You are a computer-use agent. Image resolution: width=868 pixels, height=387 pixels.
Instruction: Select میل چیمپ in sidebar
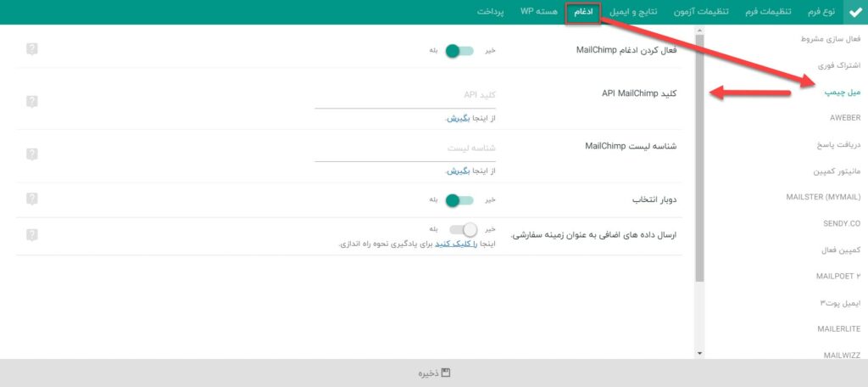(842, 92)
